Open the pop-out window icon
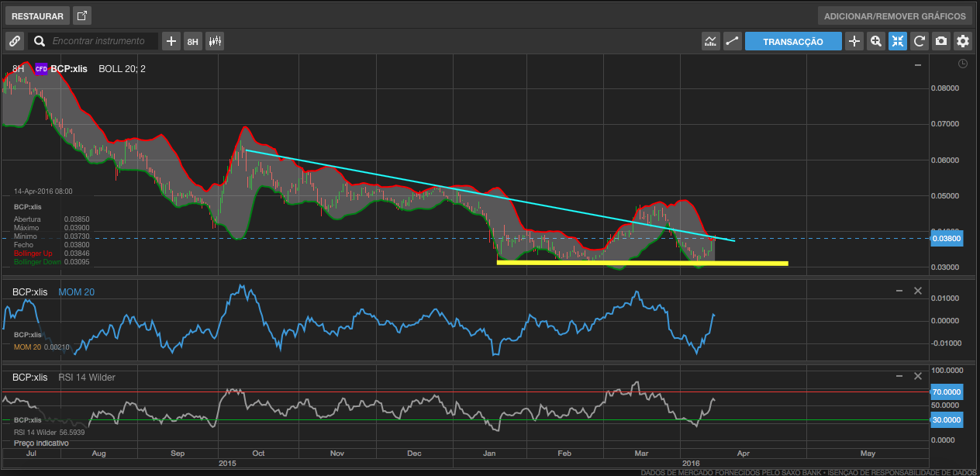 click(82, 16)
